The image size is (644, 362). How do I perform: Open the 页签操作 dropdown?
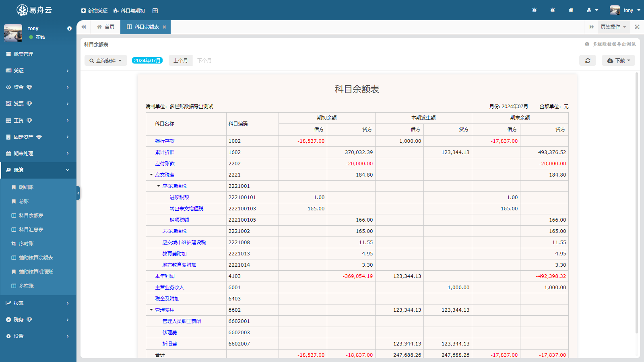(x=613, y=27)
